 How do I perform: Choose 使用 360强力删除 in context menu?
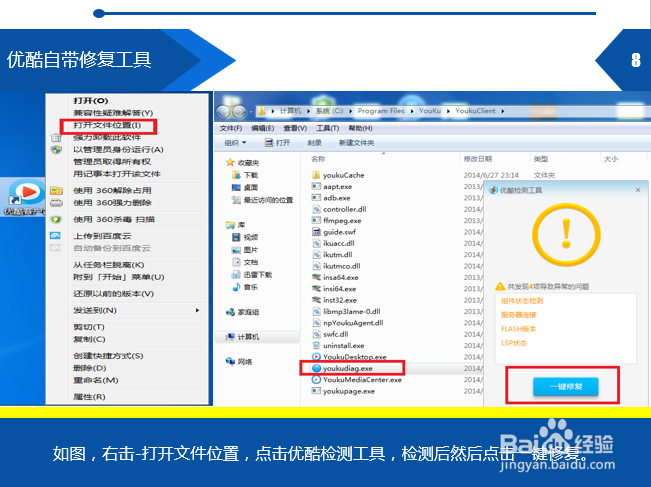pos(113,203)
